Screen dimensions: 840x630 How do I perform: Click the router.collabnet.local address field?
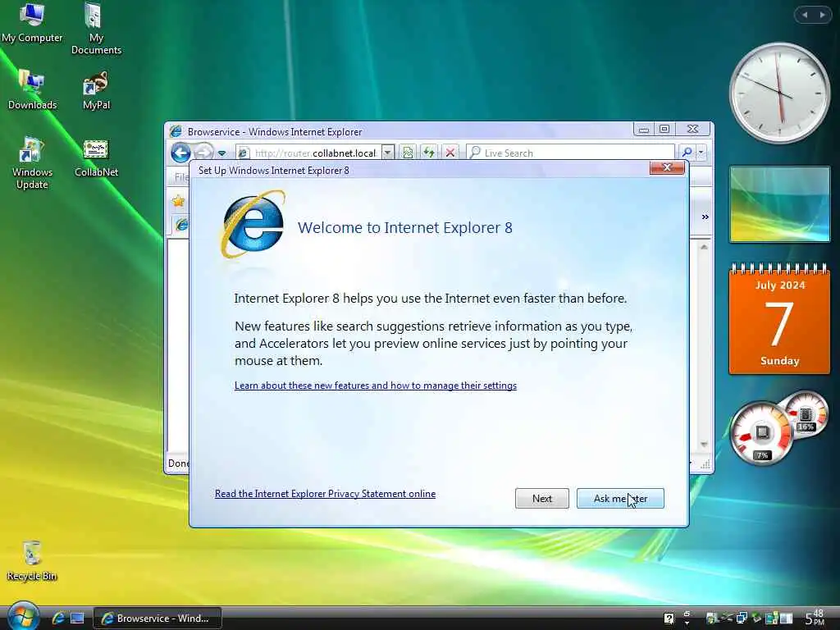pos(315,153)
